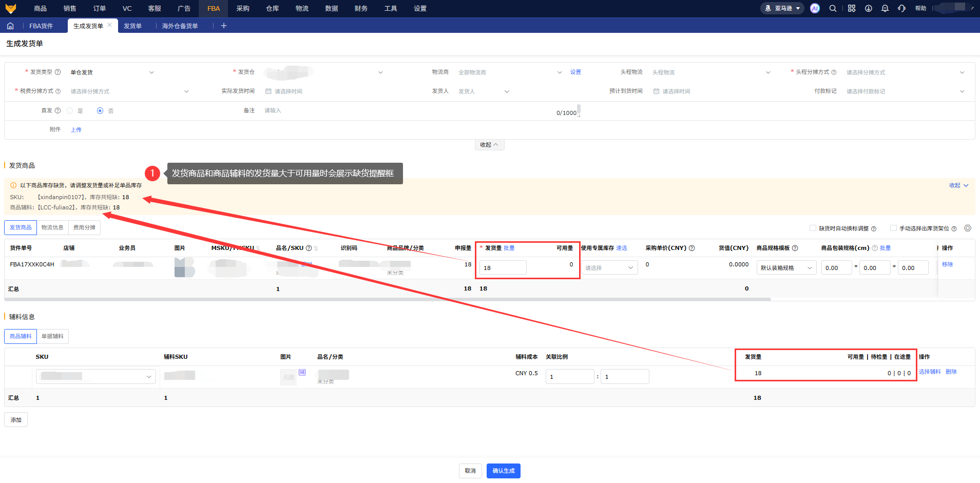The width and height of the screenshot is (980, 483).
Task: Click the help icon beside 发货类型
Action: tap(58, 72)
